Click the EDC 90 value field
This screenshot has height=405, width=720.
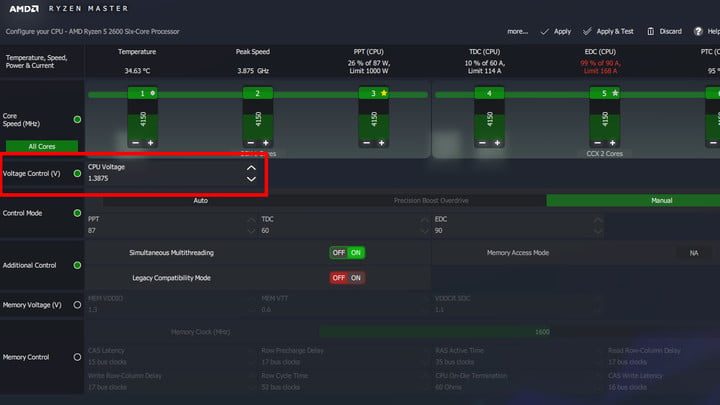coord(439,231)
